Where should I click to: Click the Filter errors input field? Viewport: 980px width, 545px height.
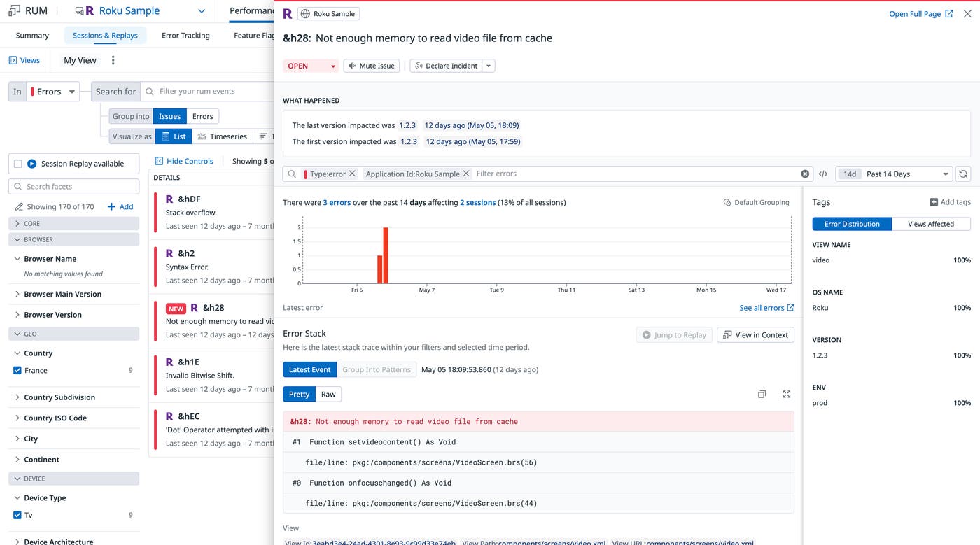[630, 174]
